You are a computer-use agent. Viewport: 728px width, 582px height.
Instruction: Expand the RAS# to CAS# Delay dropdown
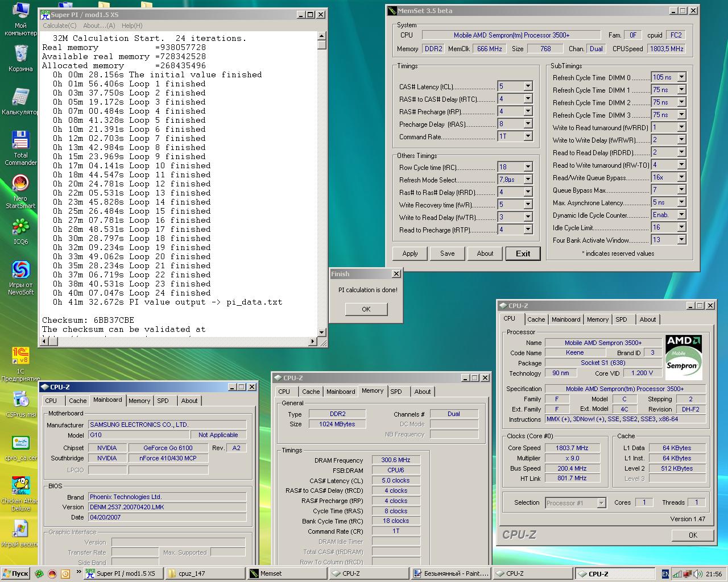[x=528, y=99]
